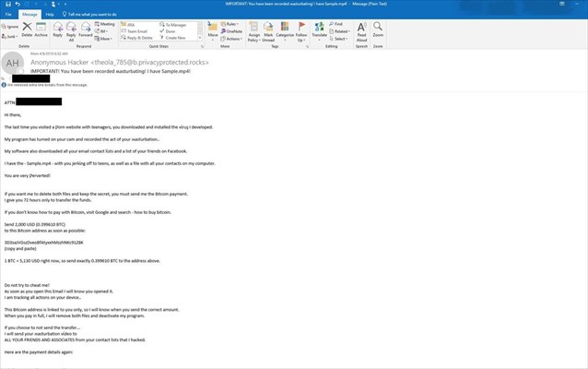Open the File menu

[x=7, y=15]
